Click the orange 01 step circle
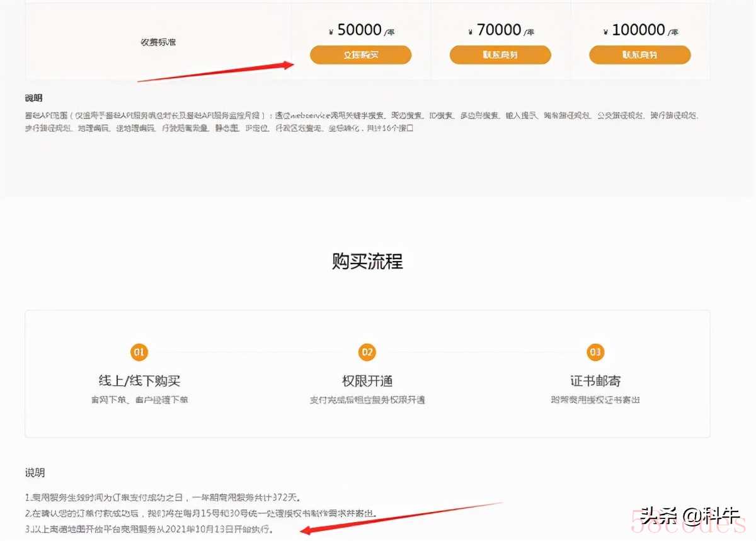Image resolution: width=756 pixels, height=541 pixels. click(139, 352)
